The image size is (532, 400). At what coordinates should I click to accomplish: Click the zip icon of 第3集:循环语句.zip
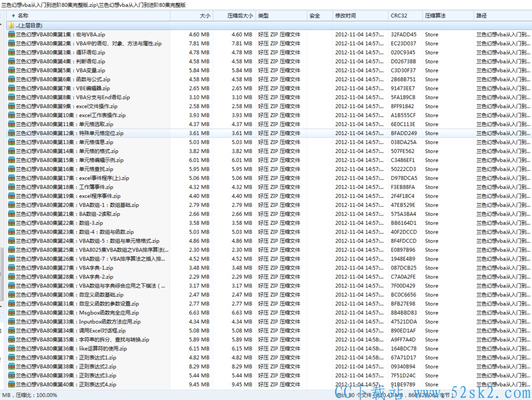pyautogui.click(x=11, y=52)
